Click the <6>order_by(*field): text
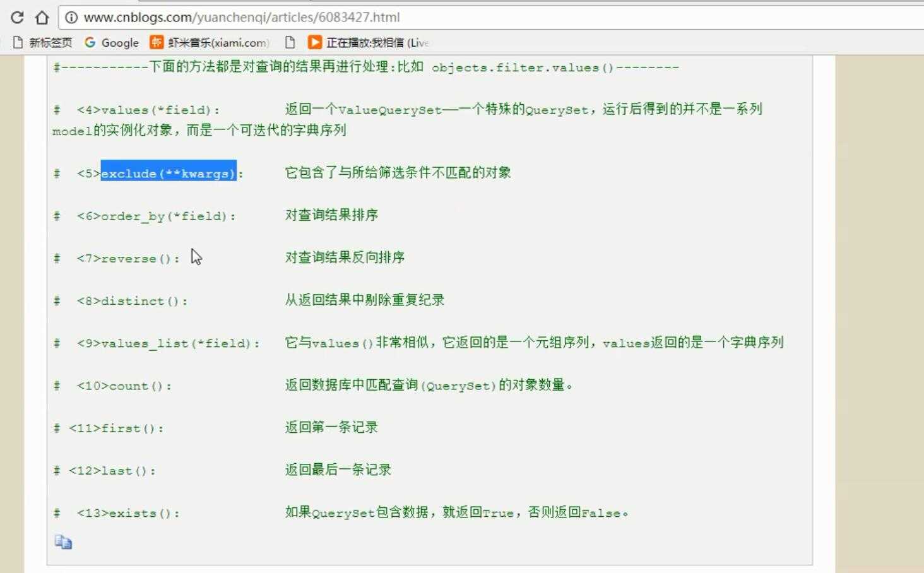The height and width of the screenshot is (573, 924). [156, 216]
